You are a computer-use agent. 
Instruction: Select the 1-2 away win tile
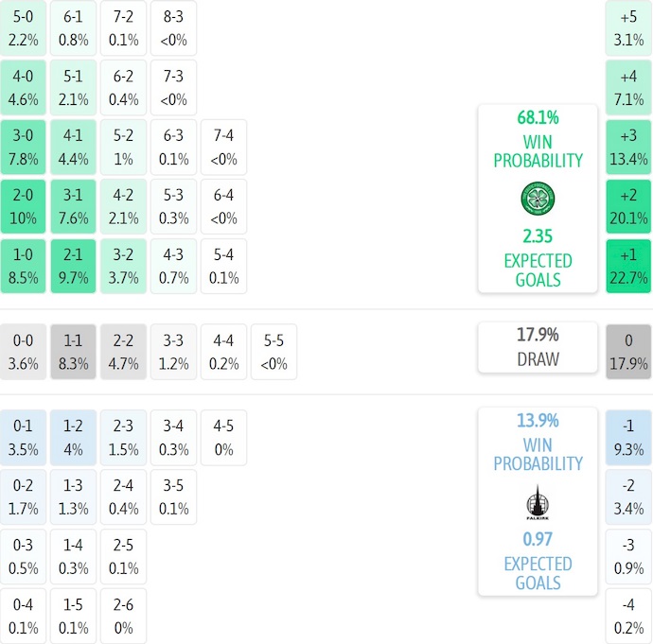click(73, 437)
